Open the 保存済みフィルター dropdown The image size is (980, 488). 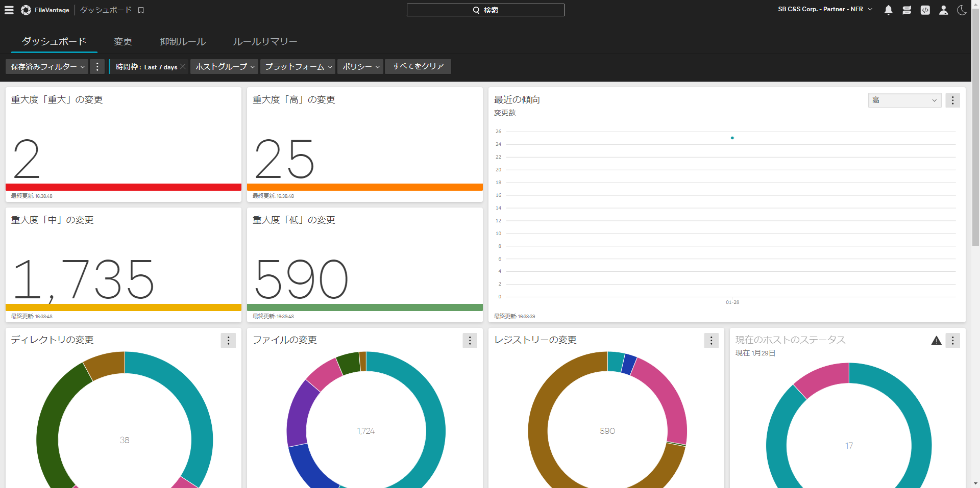coord(47,67)
